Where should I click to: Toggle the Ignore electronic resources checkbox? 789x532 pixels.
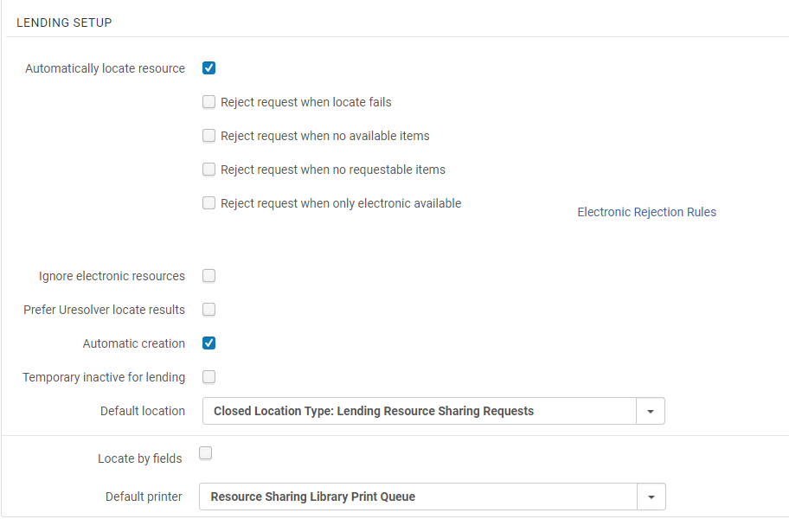[208, 276]
